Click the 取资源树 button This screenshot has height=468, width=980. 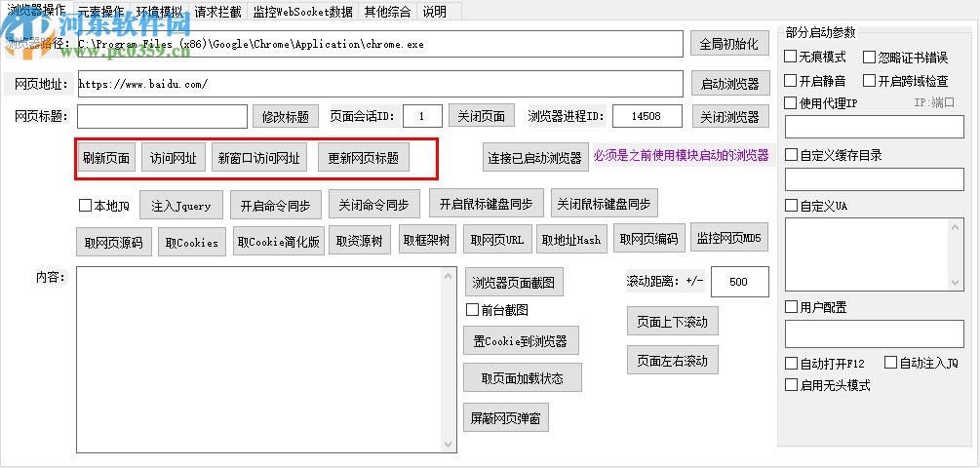pos(360,240)
